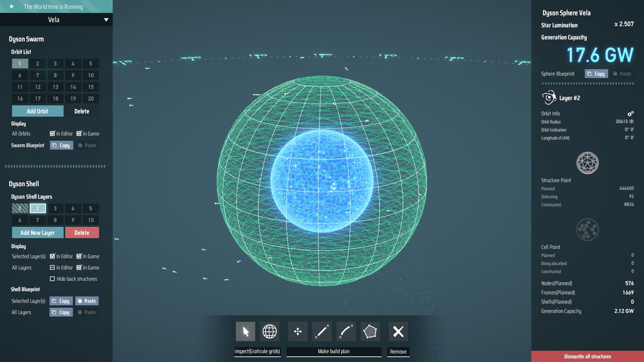Toggle All Orbits In Editor checkbox

pos(52,134)
